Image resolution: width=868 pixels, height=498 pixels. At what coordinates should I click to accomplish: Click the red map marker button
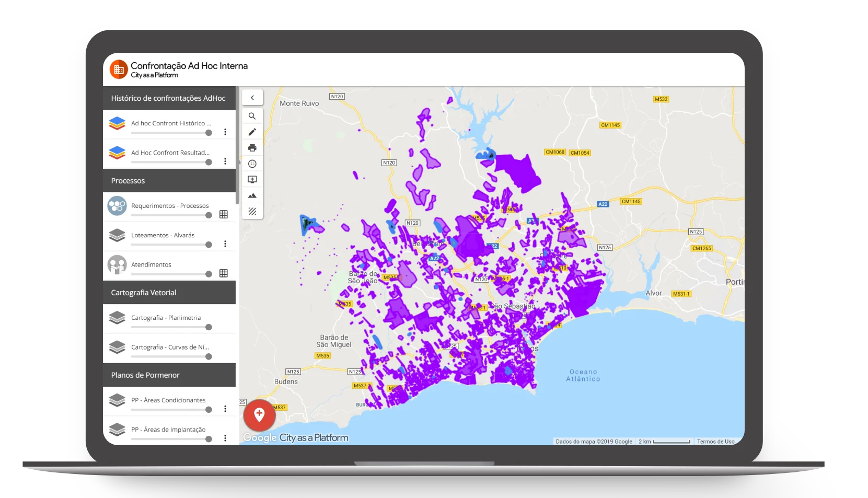pyautogui.click(x=259, y=415)
